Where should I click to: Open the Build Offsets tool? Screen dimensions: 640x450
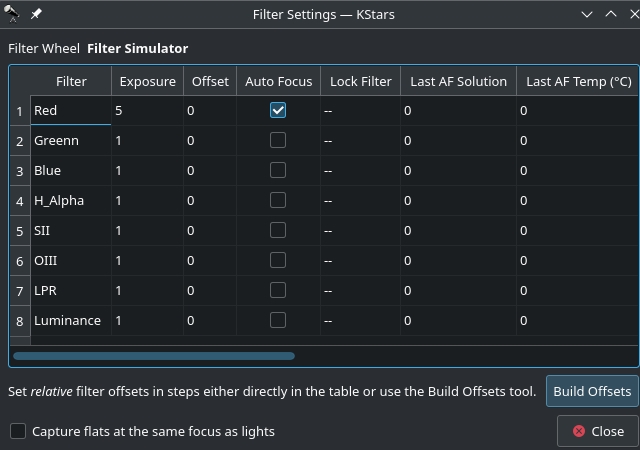tap(592, 391)
